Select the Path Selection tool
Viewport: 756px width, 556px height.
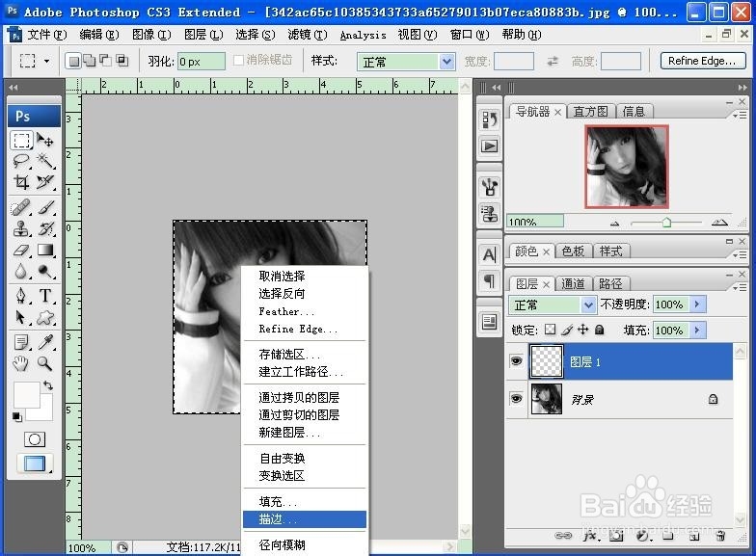tap(21, 317)
